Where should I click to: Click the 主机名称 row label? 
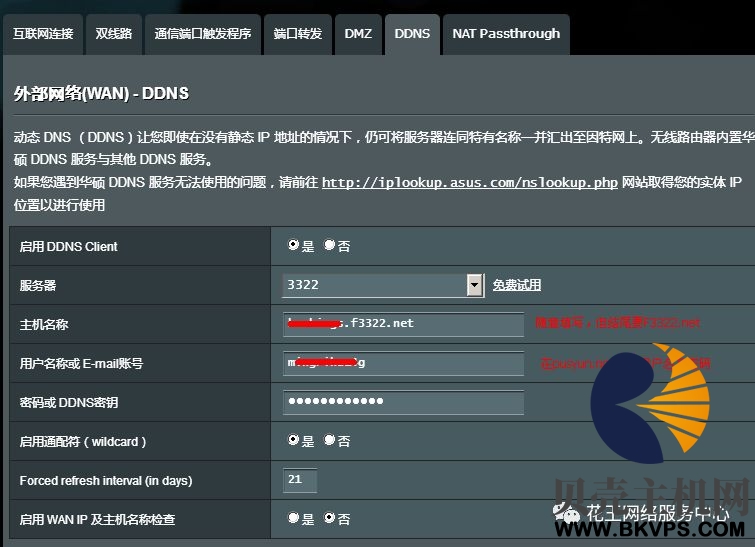(x=44, y=325)
